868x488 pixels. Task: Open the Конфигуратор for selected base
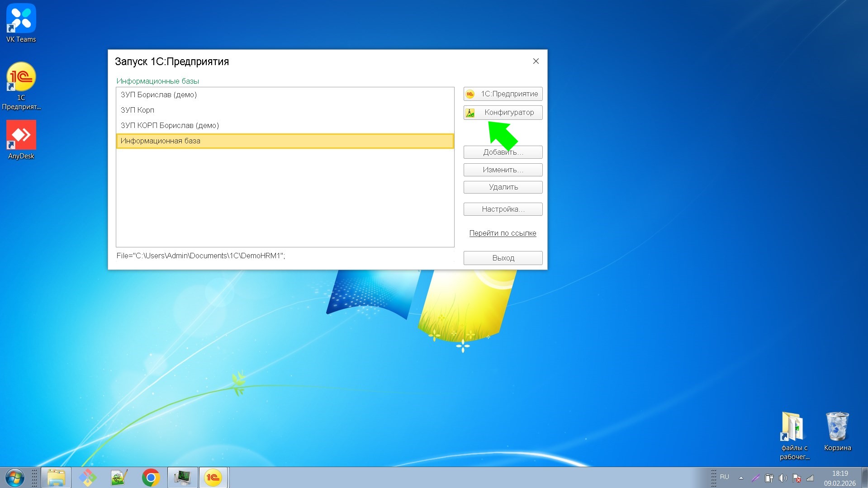[503, 113]
